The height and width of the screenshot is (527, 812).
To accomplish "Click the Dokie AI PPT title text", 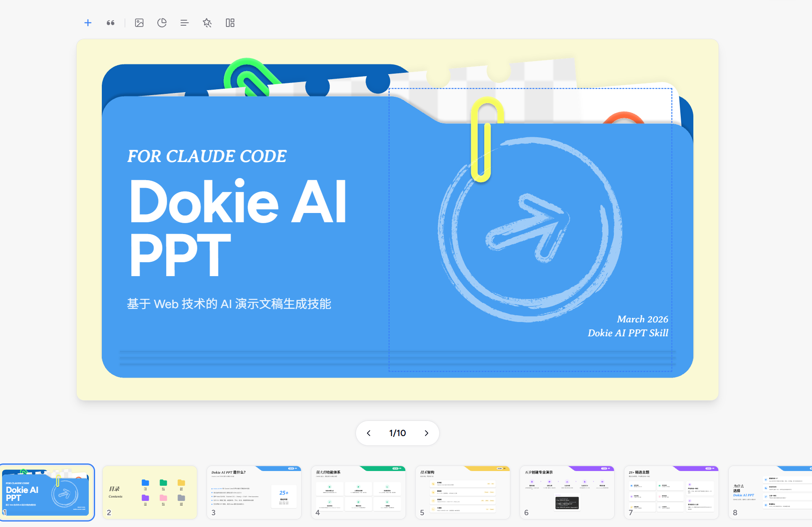I will 238,226.
